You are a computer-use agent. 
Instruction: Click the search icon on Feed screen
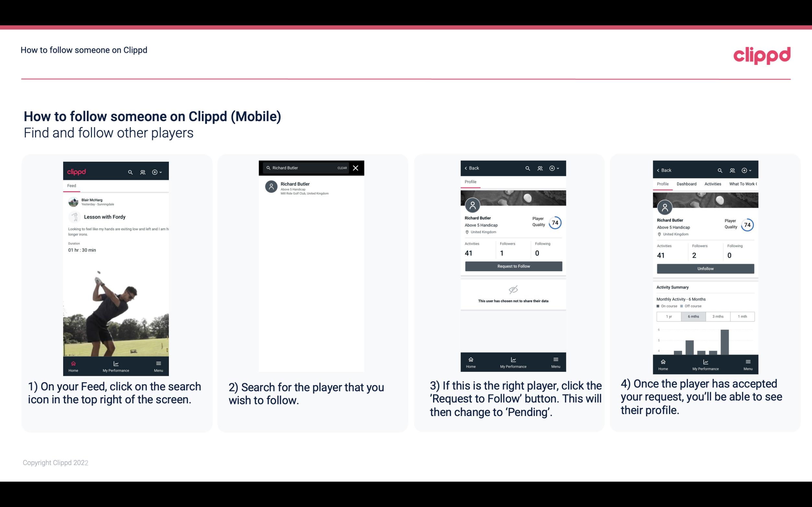pos(130,172)
